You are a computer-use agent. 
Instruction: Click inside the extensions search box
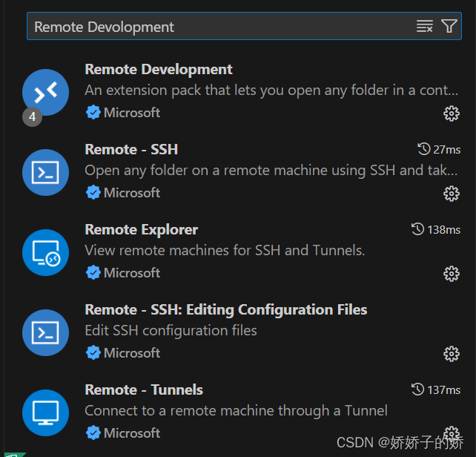[215, 27]
